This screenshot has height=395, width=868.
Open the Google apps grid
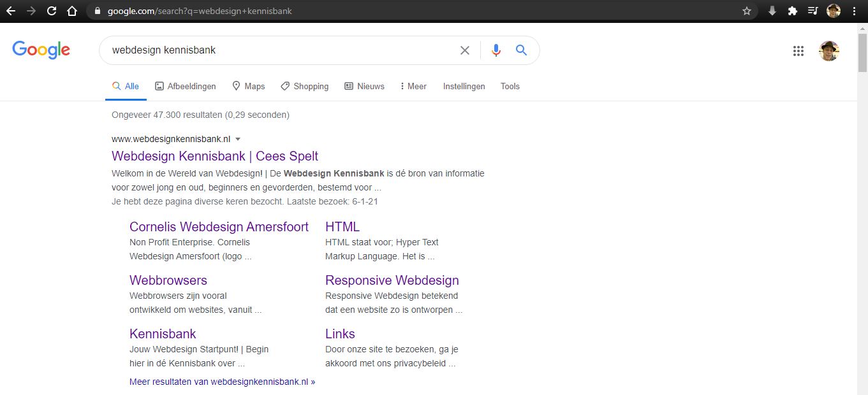pyautogui.click(x=798, y=51)
